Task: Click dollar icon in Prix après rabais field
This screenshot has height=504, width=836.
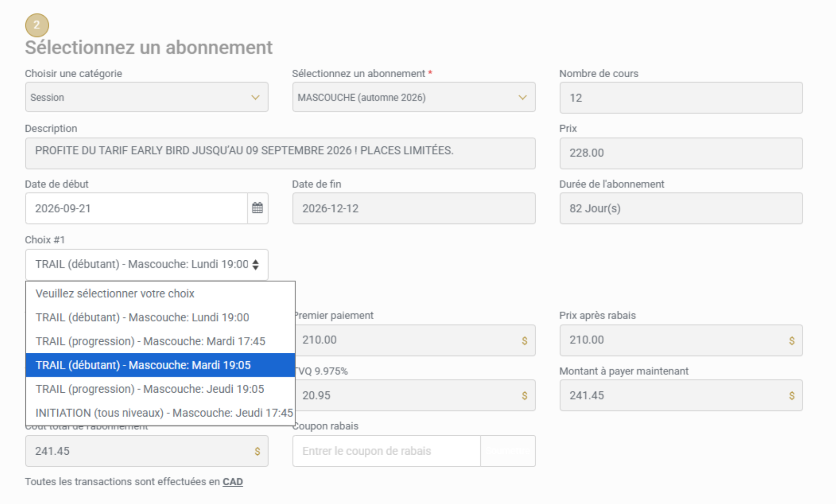Action: click(x=791, y=341)
